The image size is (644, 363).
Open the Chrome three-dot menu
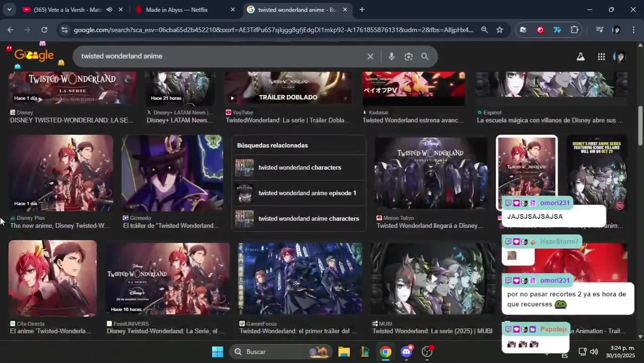pyautogui.click(x=633, y=30)
